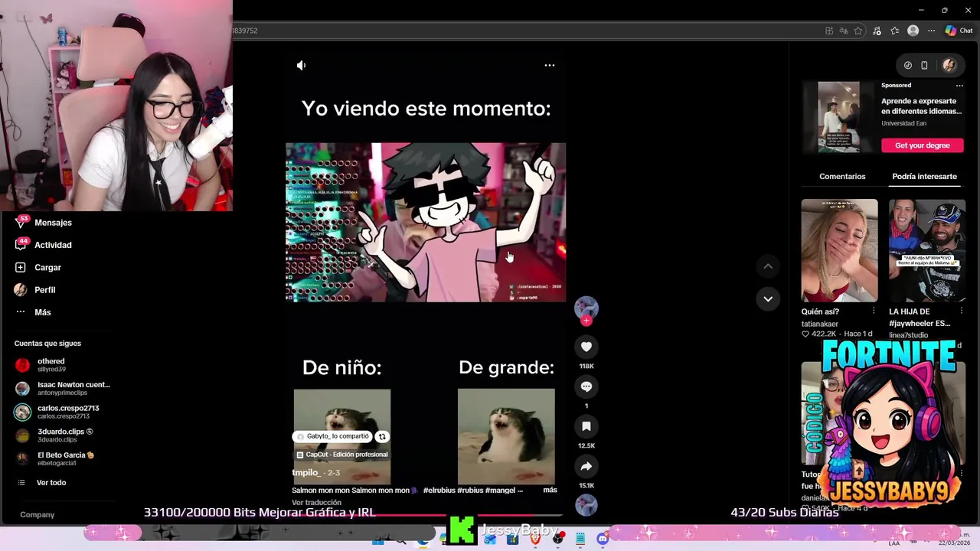Screen dimensions: 980x551
Task: Click the repost icon beside Gabyto_
Action: click(x=382, y=436)
